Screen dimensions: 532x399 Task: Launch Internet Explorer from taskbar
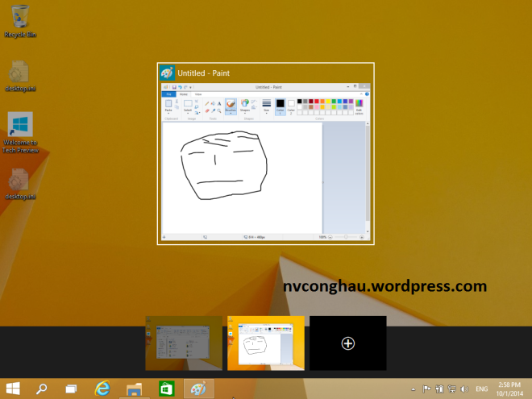102,389
